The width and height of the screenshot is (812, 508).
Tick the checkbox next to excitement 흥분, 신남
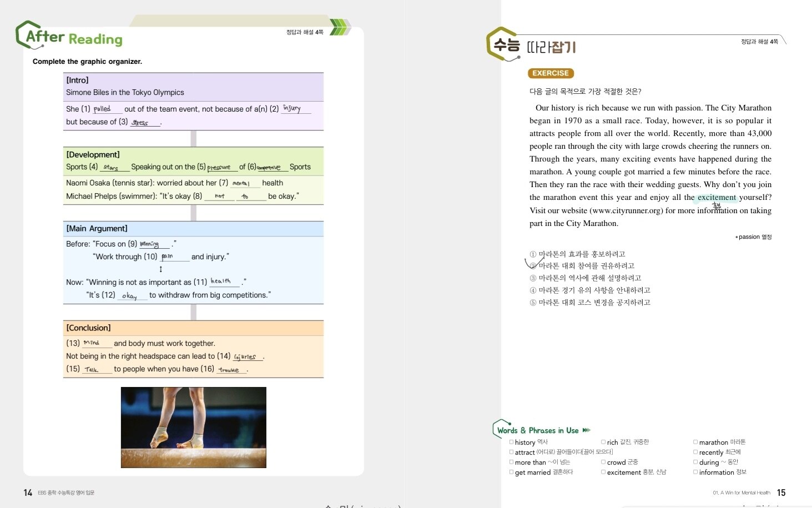click(603, 472)
